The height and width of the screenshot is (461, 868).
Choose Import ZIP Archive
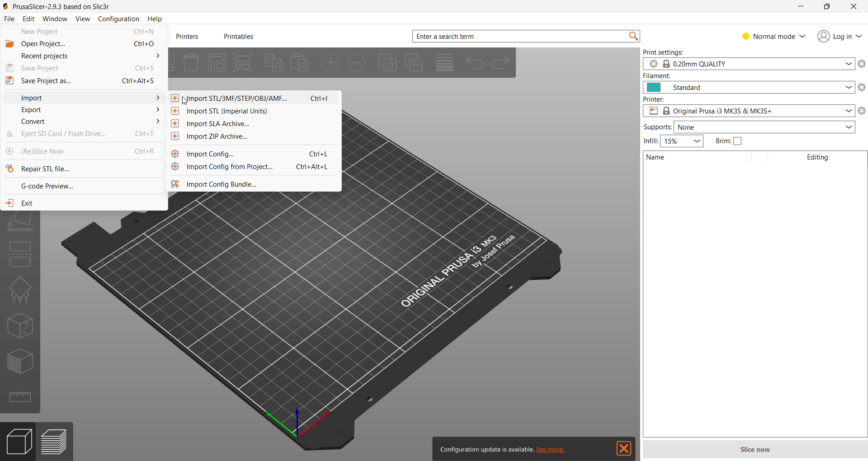(x=254, y=136)
